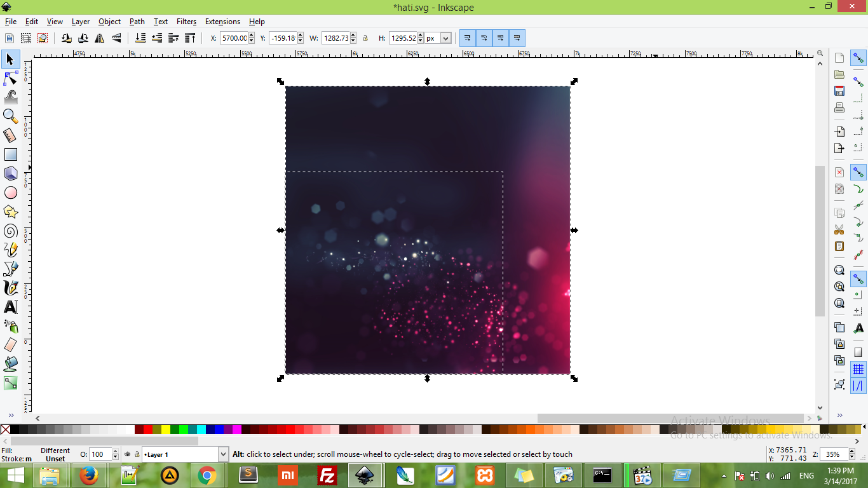This screenshot has height=488, width=868.
Task: Flip selection horizontally
Action: pyautogui.click(x=100, y=38)
